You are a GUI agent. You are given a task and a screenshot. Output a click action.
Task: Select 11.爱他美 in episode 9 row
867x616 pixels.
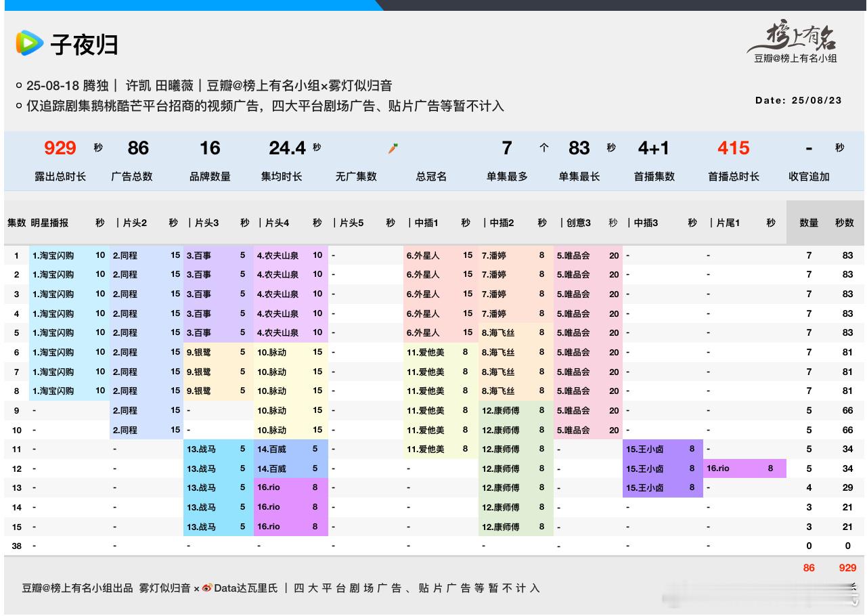[426, 411]
